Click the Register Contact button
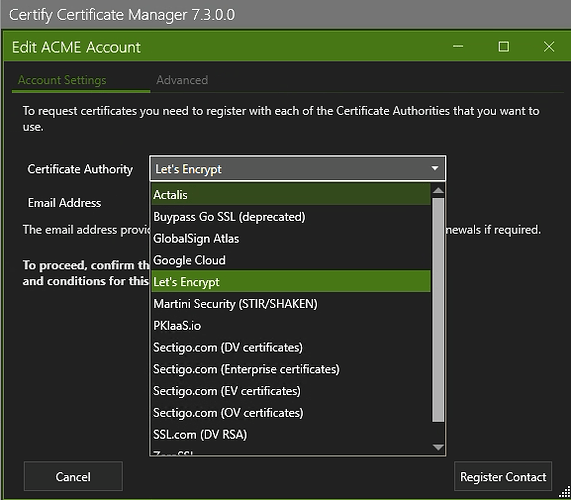Screen dimensions: 571x500 click(x=503, y=476)
